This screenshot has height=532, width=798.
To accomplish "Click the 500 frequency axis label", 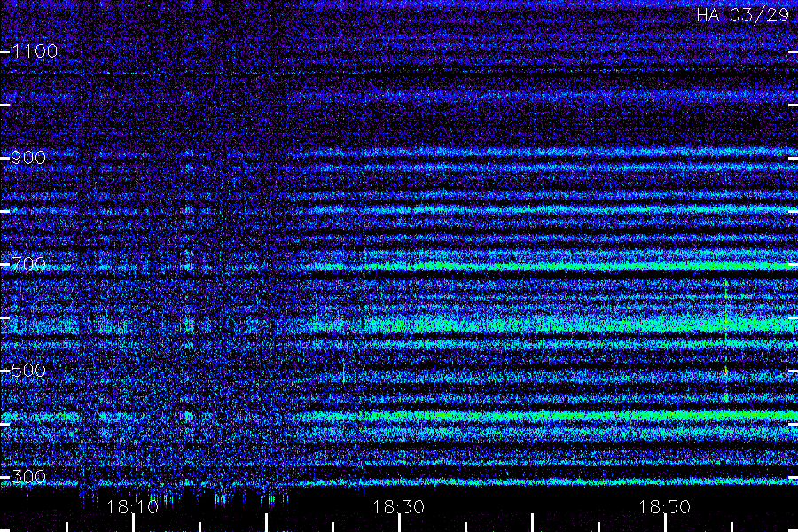I will [x=28, y=370].
